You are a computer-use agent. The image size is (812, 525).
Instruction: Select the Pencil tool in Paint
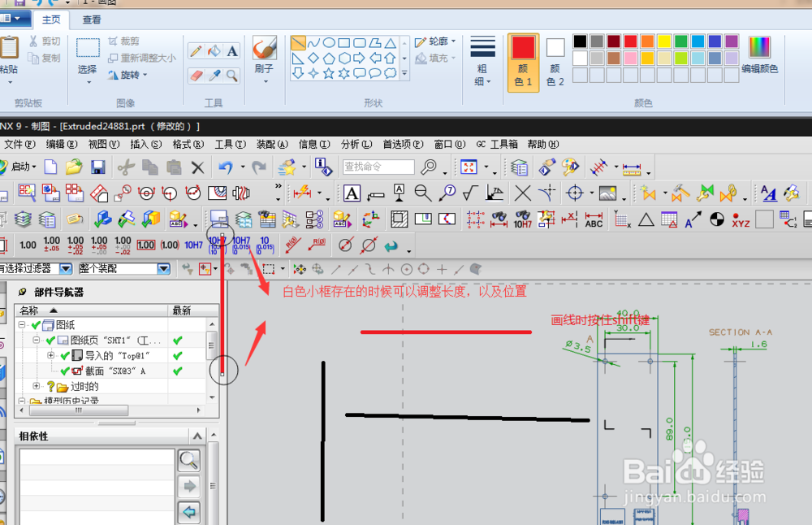197,50
